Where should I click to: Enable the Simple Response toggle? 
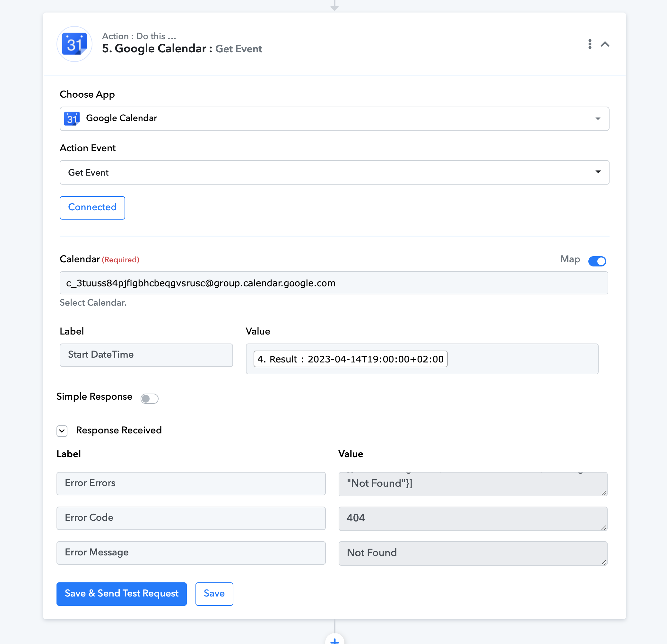click(149, 398)
